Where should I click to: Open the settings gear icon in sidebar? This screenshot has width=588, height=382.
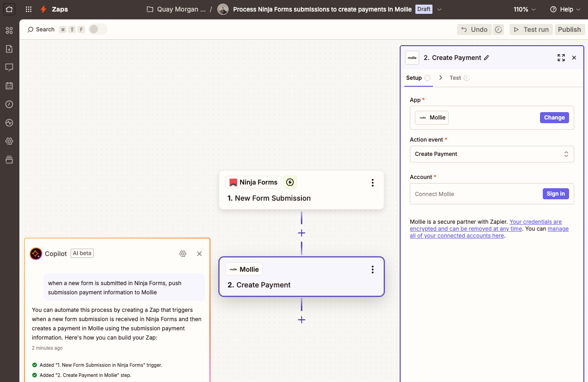point(9,141)
